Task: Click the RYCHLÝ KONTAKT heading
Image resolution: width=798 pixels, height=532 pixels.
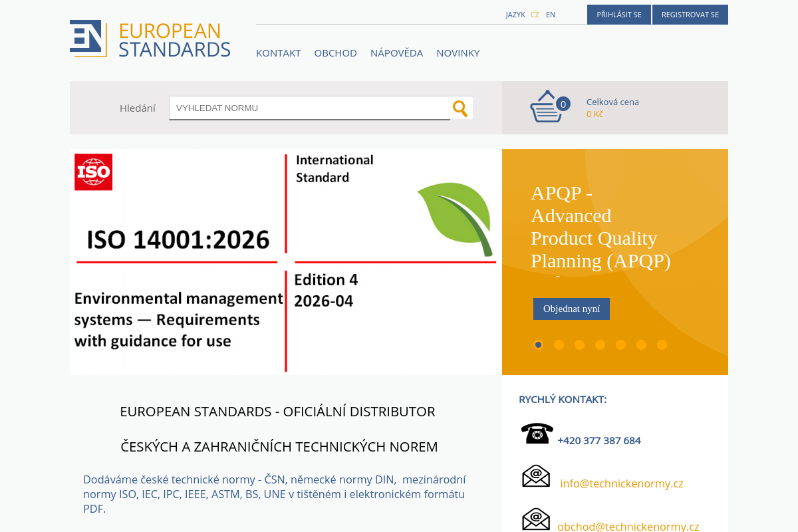Action: [563, 399]
